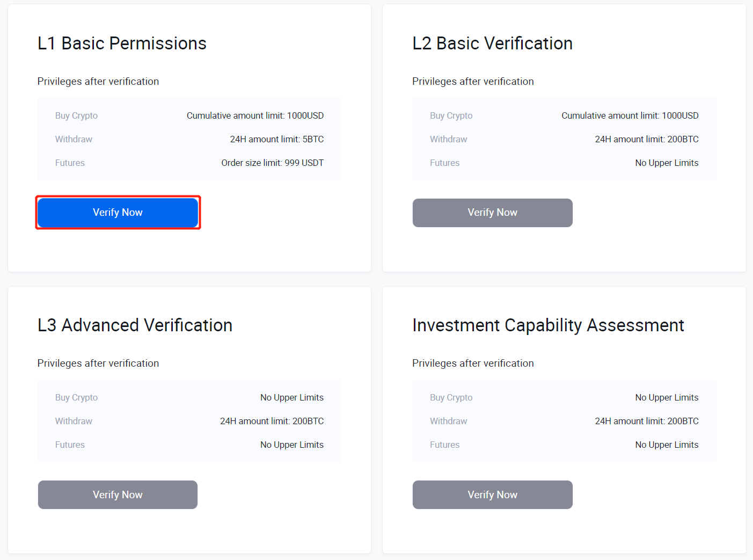Click Investment Assessment Buy Crypto label

click(451, 397)
